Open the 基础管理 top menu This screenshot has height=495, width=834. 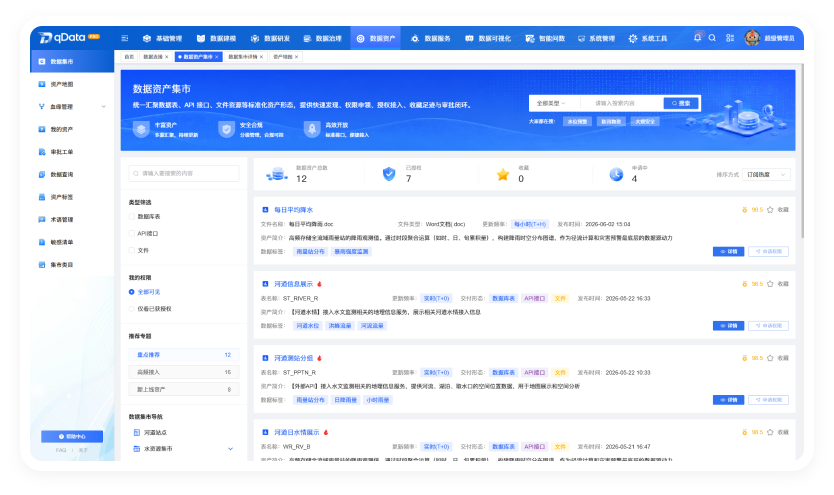pyautogui.click(x=162, y=38)
